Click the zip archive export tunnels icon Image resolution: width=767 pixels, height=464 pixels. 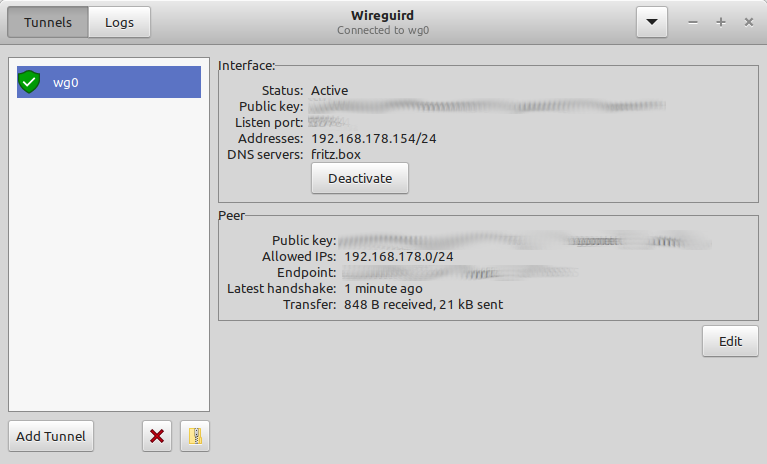[195, 436]
